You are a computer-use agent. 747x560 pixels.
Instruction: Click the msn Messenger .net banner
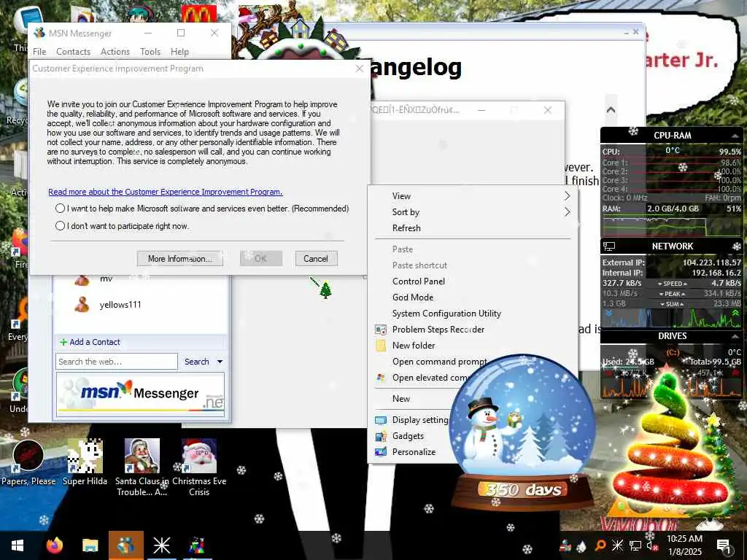(x=140, y=395)
